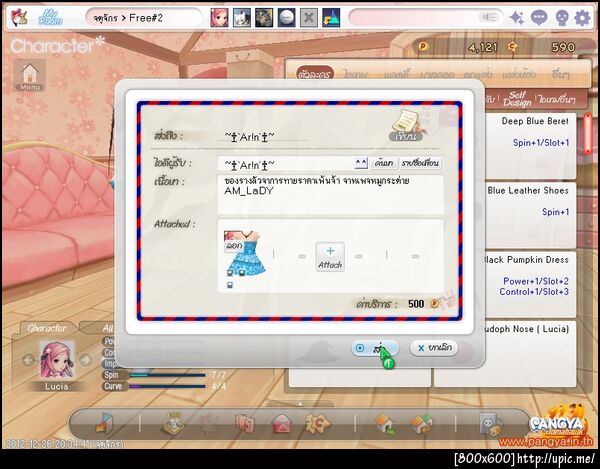Click the 590 cookie balance

point(562,47)
